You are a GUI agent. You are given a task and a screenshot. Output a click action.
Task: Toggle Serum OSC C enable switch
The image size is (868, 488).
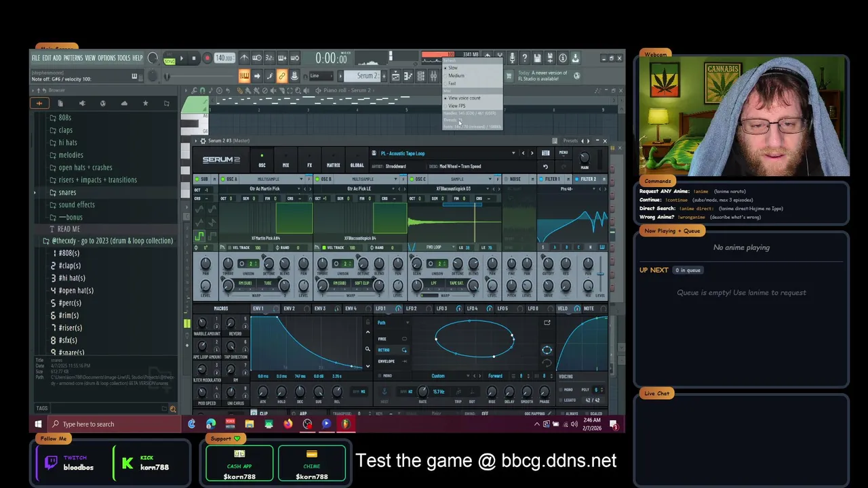click(x=412, y=179)
